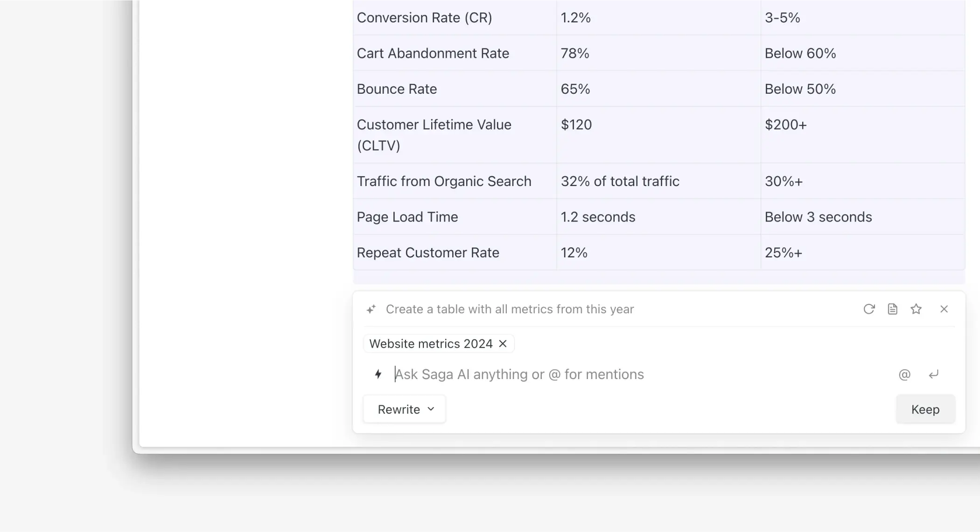Click the Bounce Rate table cell

pyautogui.click(x=397, y=89)
